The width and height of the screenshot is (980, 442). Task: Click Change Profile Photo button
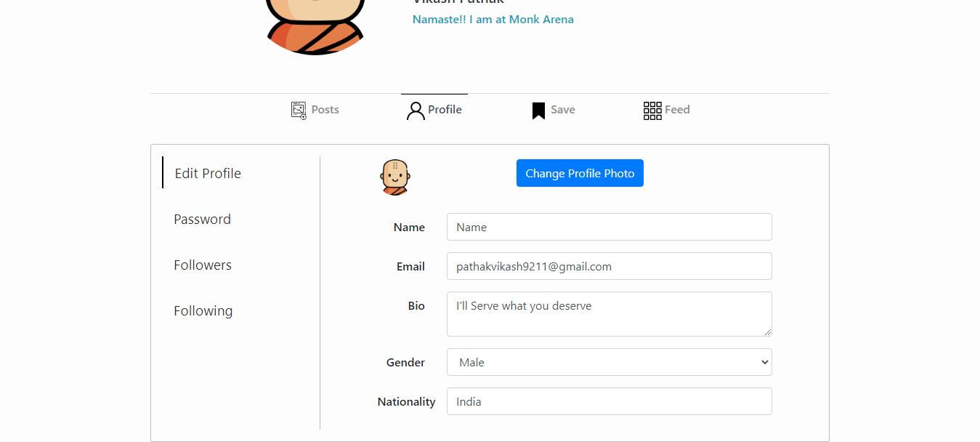tap(580, 173)
